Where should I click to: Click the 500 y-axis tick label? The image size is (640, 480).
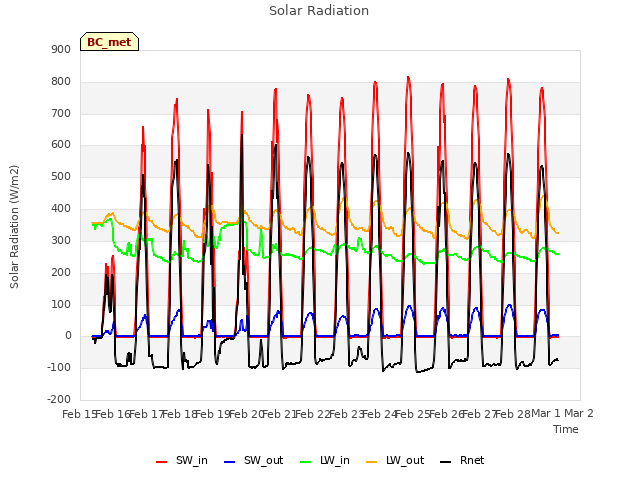61,177
